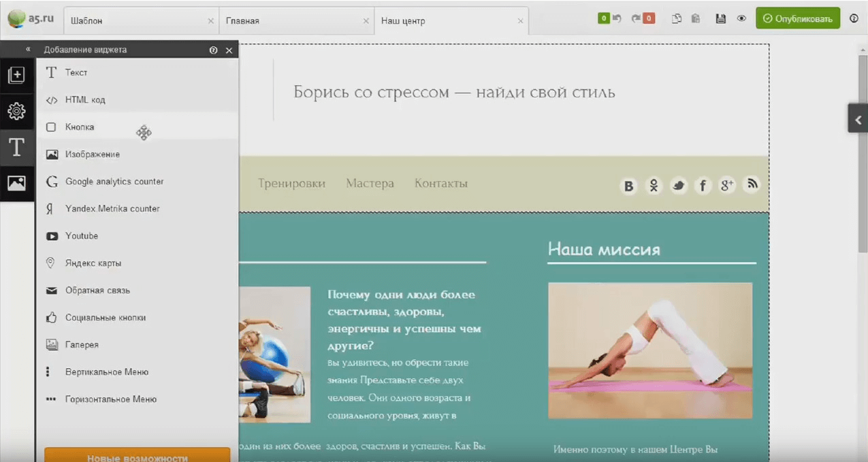Toggle preview with the eye icon
The image size is (868, 462).
tap(741, 19)
